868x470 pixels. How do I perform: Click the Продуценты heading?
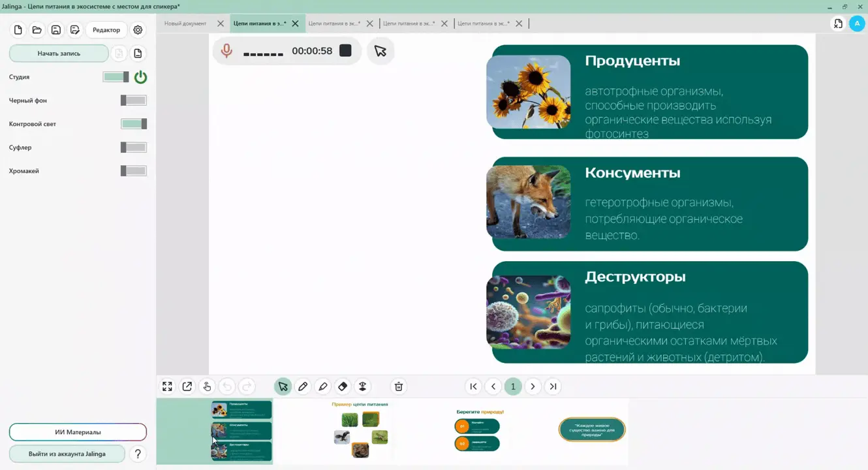pyautogui.click(x=632, y=61)
